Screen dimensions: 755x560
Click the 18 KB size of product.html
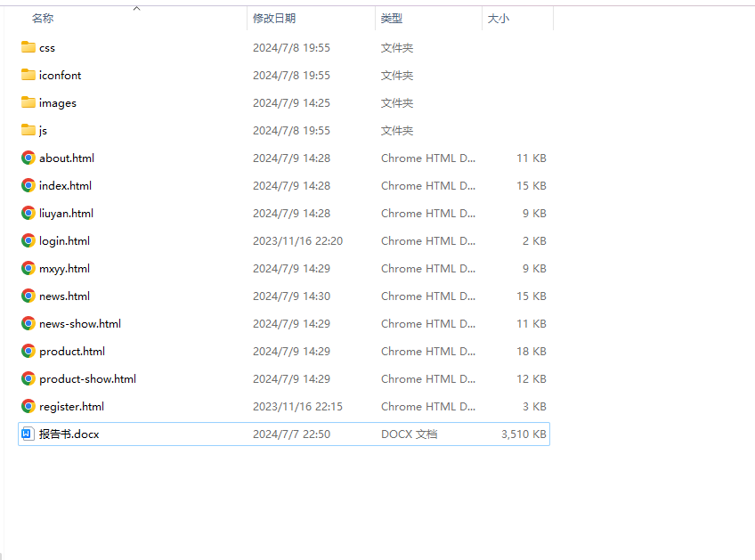532,351
